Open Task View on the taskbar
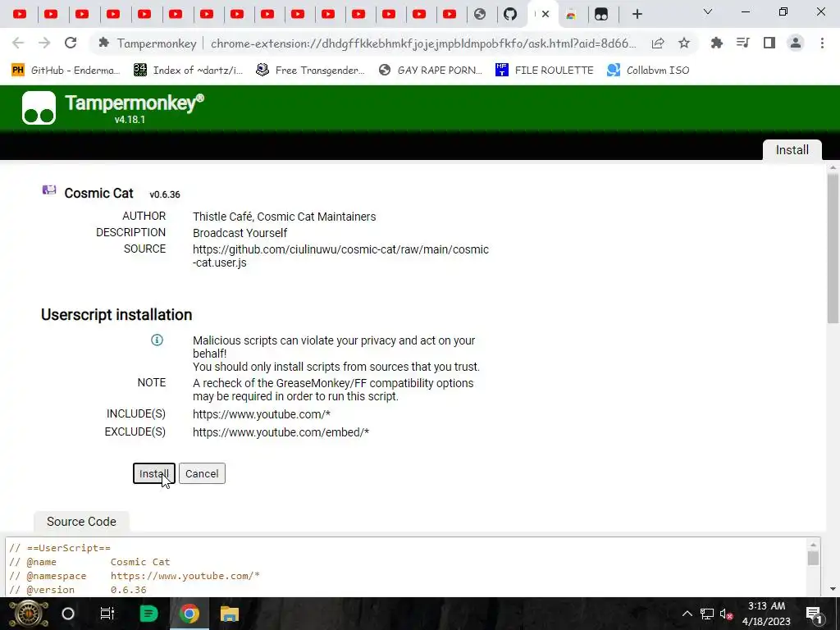 (x=107, y=614)
